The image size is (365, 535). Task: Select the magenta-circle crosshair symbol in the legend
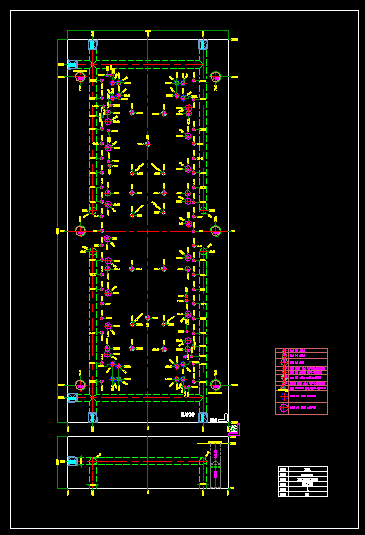click(284, 407)
